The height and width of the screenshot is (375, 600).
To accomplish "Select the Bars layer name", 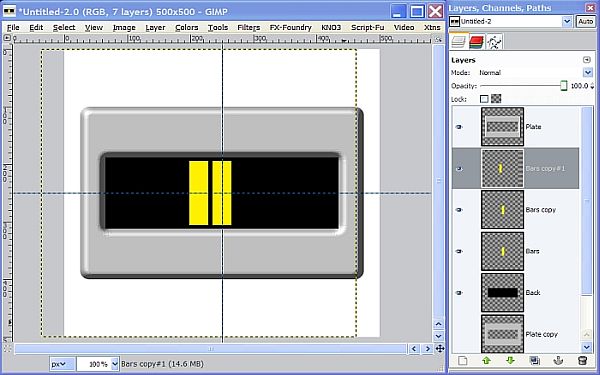I will click(x=532, y=251).
